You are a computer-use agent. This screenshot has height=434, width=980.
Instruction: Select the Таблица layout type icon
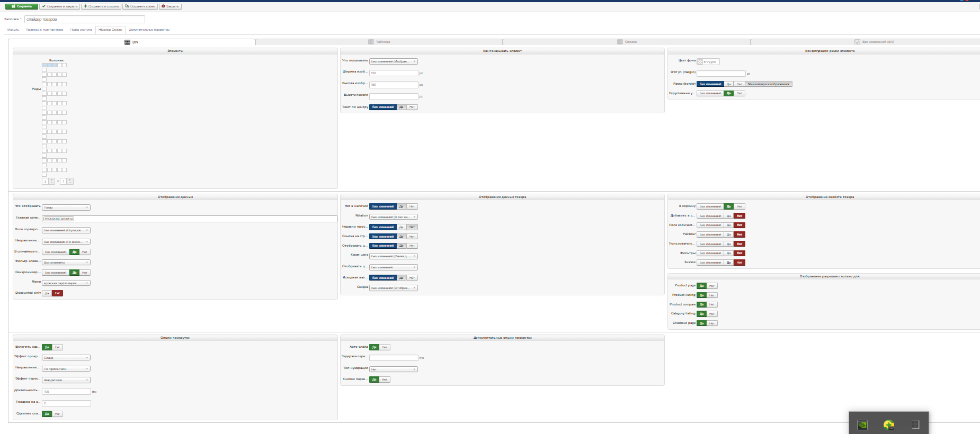tap(371, 42)
